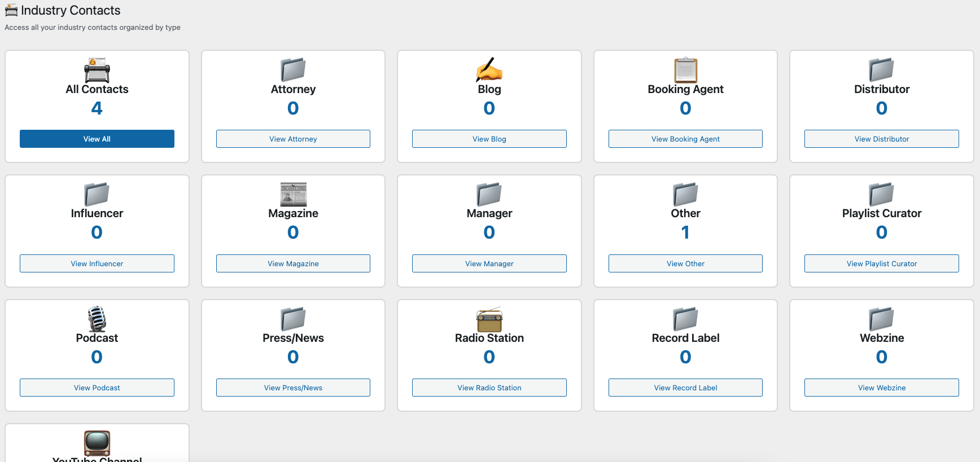The height and width of the screenshot is (462, 980).
Task: Click the Booking Agent card title
Action: point(685,89)
